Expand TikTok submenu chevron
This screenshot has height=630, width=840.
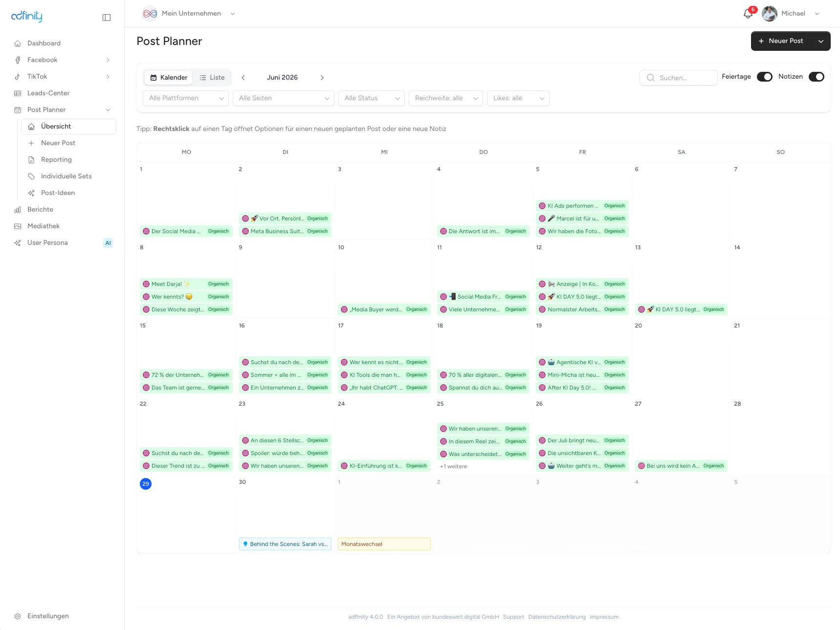pos(108,77)
